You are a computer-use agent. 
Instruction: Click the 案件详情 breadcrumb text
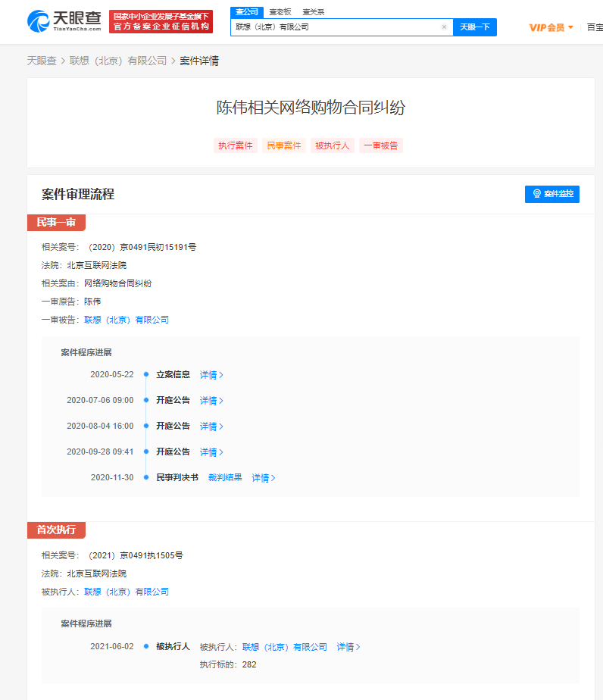(199, 61)
